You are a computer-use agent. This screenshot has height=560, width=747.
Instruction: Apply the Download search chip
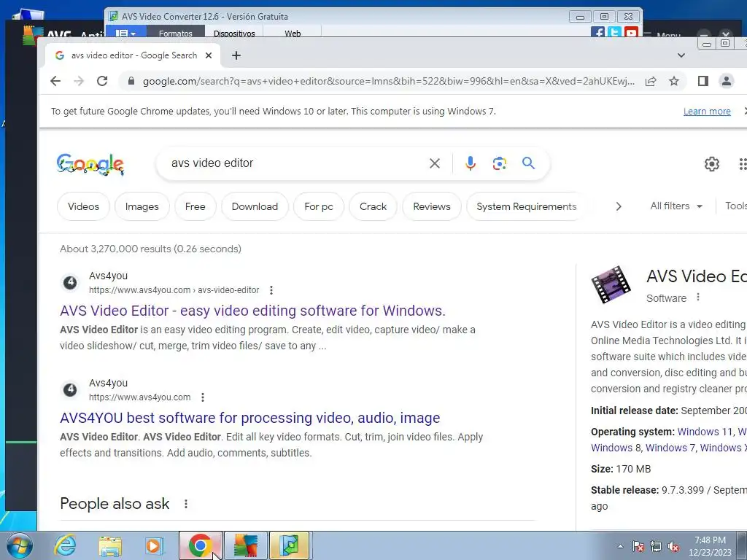point(255,206)
